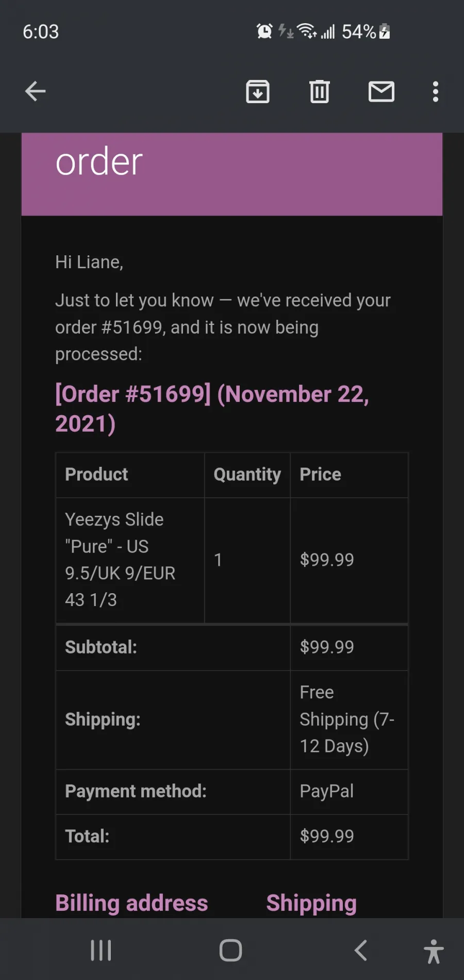Tap the clock time in status bar
Screen dimensions: 464x980
click(x=41, y=31)
